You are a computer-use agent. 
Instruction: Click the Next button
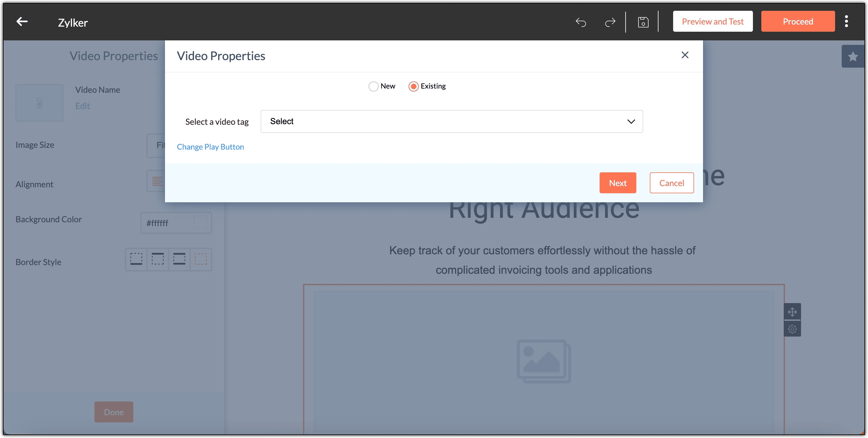click(x=618, y=183)
